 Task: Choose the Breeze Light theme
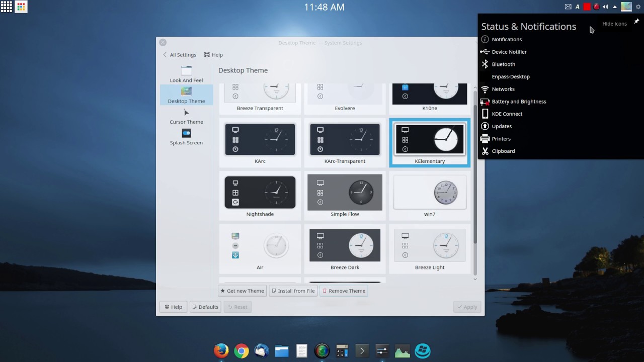(x=430, y=249)
